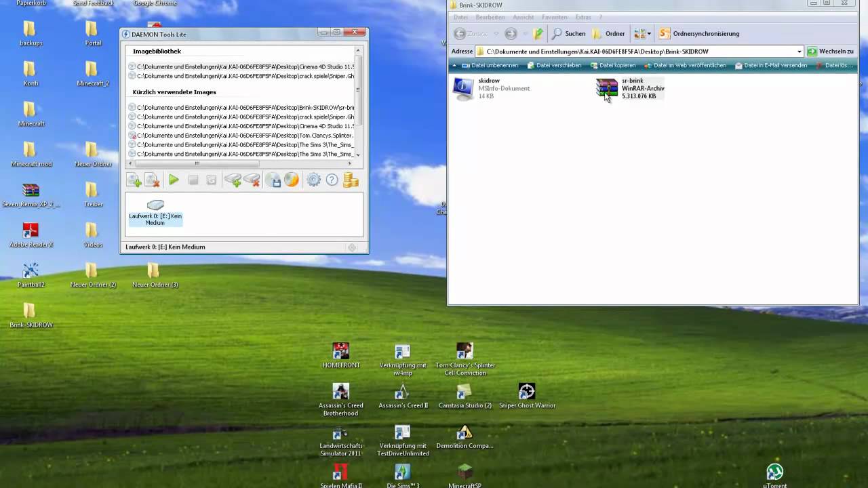Viewport: 868px width, 488px height.
Task: Select the HOMEFRONT desktop shortcut
Action: (x=340, y=356)
